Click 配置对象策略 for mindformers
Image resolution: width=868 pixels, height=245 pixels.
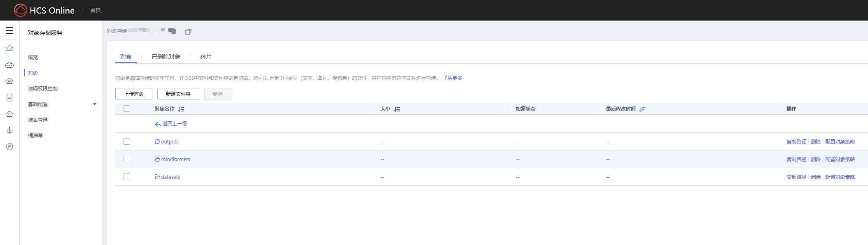[x=840, y=159]
